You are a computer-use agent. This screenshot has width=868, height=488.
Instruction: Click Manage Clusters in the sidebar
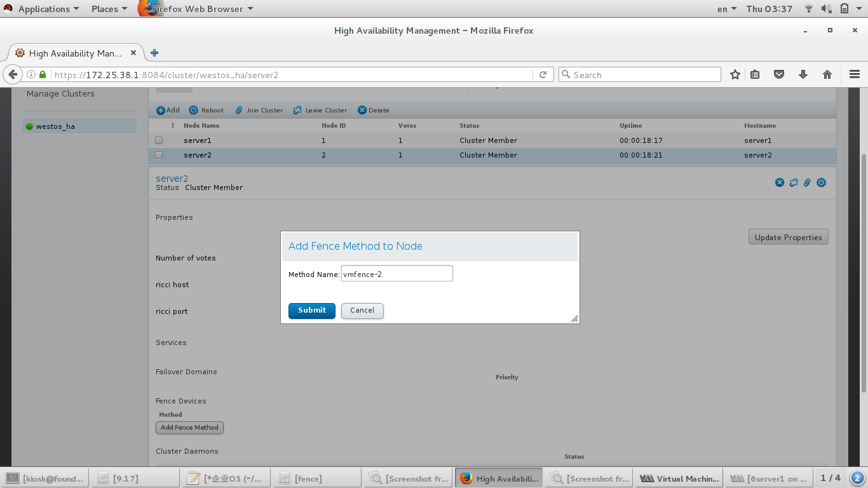coord(60,93)
